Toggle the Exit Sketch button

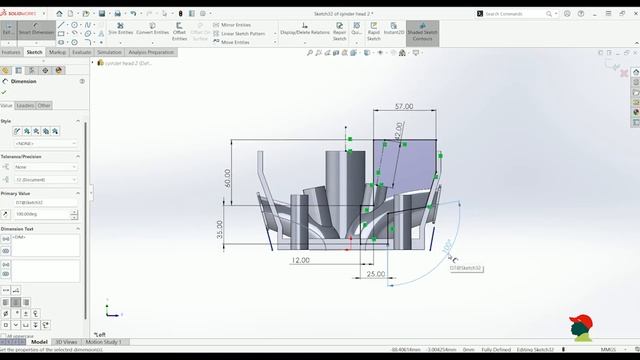(x=9, y=30)
